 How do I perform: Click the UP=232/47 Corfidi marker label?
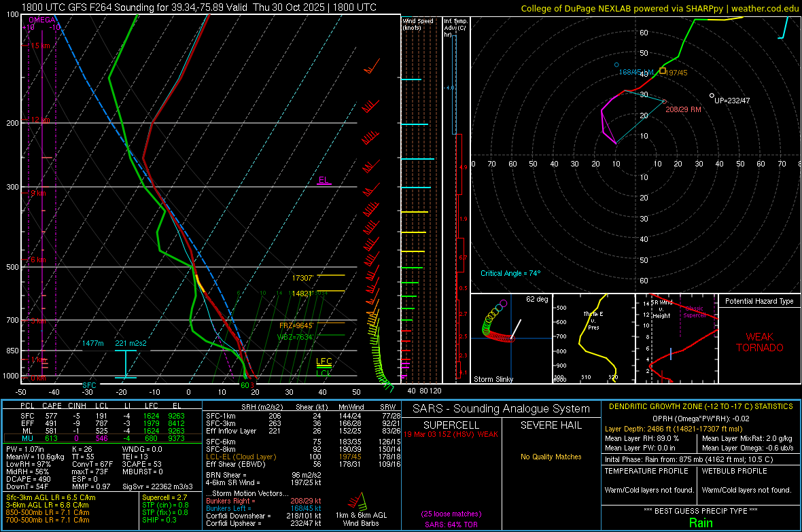(x=732, y=101)
